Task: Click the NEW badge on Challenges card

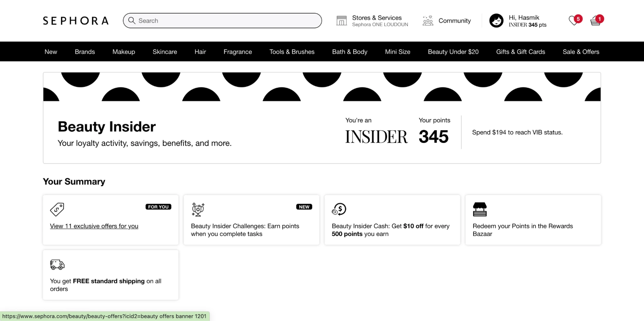Action: [304, 207]
